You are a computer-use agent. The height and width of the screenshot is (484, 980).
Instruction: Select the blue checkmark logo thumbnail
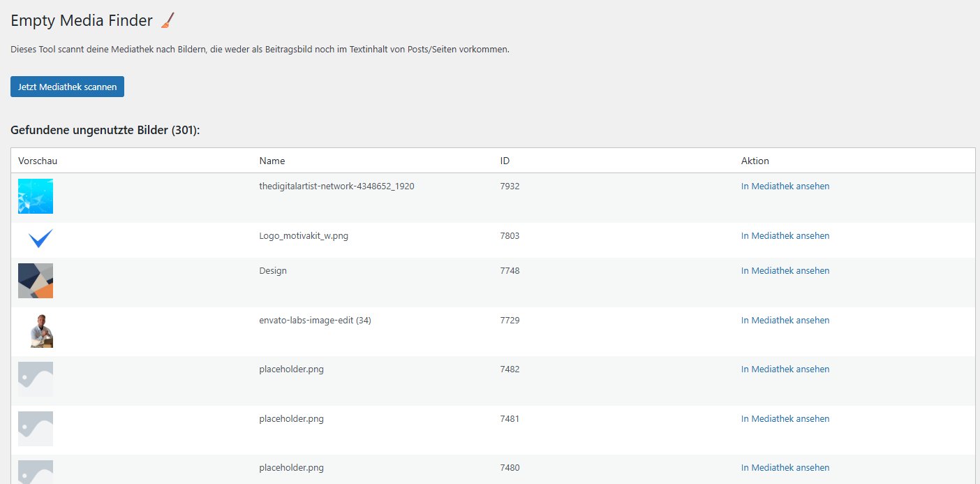click(x=40, y=239)
